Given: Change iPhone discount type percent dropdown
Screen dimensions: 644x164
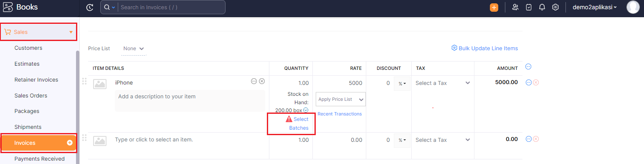Looking at the screenshot, I should coord(402,83).
